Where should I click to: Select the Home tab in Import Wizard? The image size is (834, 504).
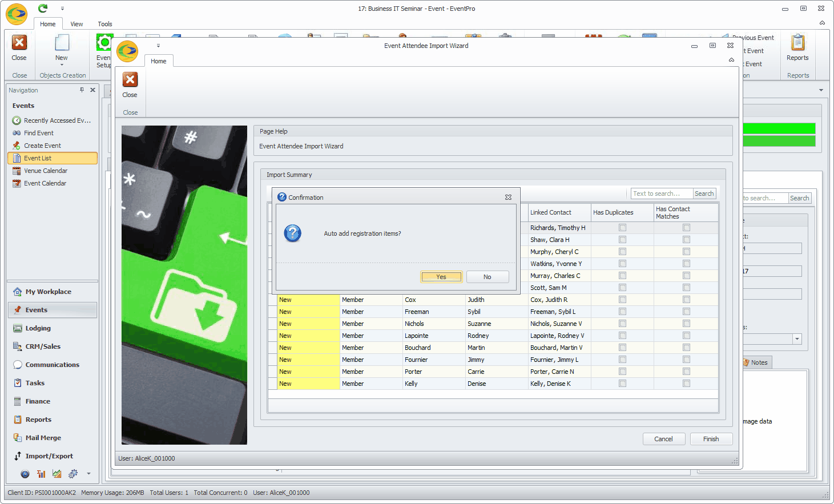[159, 61]
